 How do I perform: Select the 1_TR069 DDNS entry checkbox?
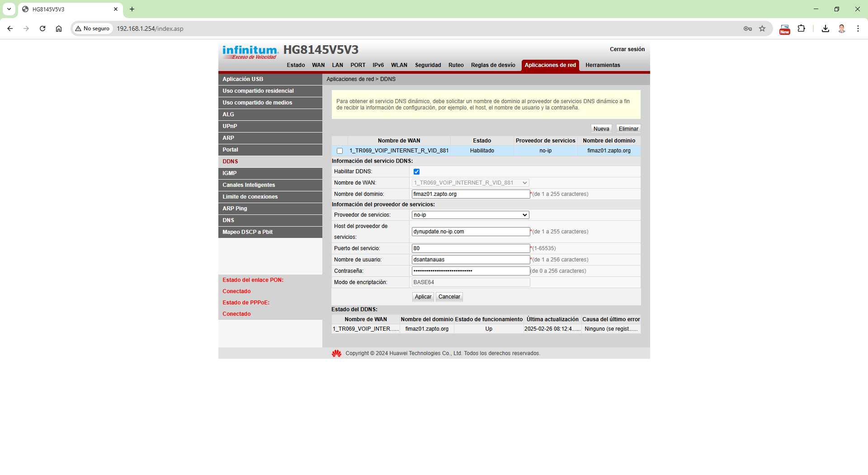340,151
